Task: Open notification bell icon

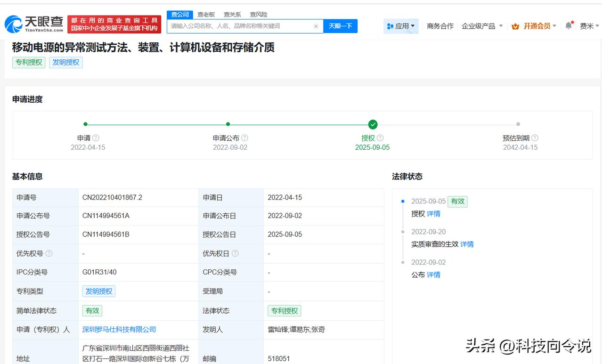Action: point(569,26)
